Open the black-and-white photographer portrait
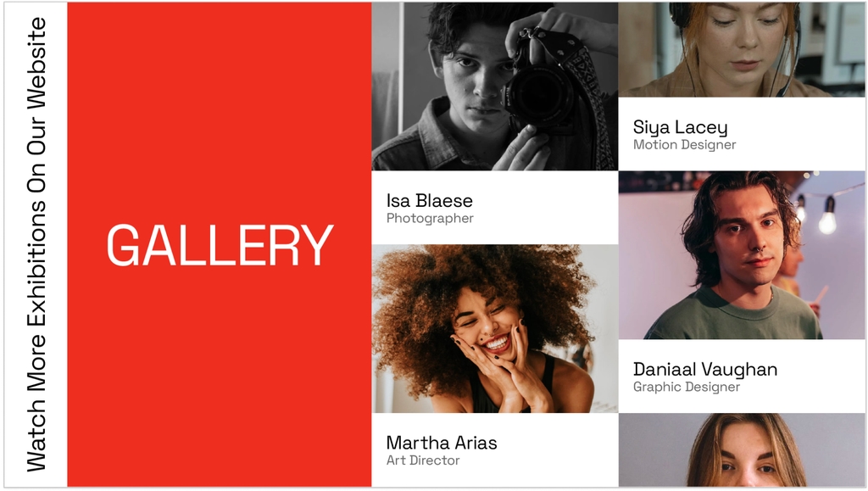 coord(495,86)
